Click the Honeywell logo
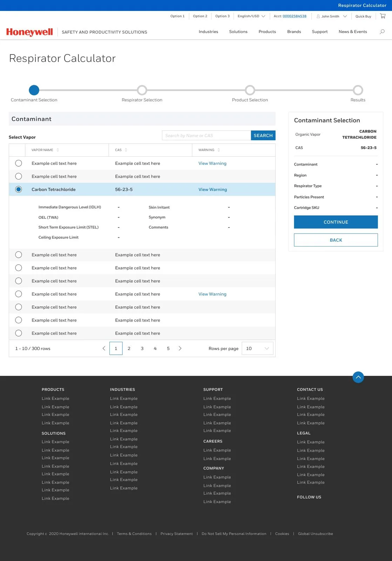Image resolution: width=392 pixels, height=561 pixels. click(29, 32)
